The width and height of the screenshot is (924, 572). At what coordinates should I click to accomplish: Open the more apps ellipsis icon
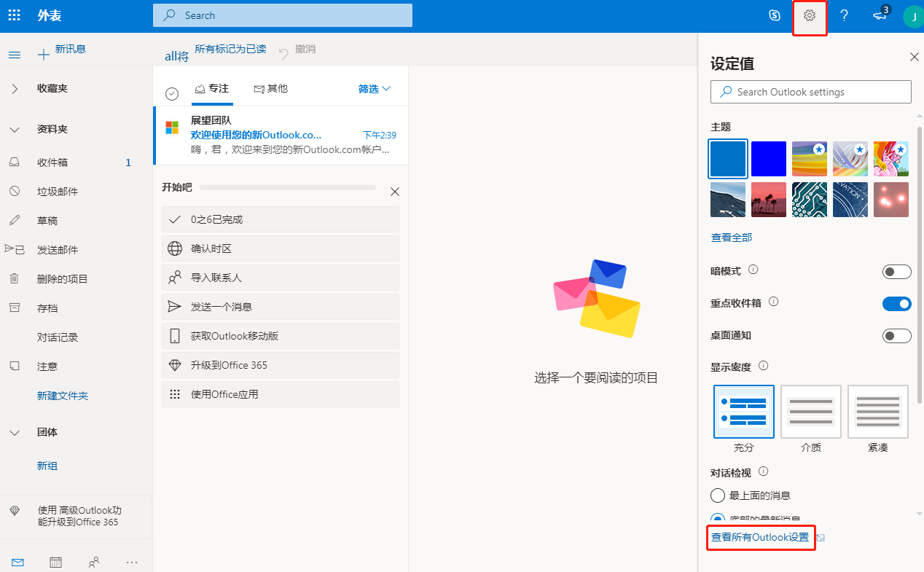(131, 562)
